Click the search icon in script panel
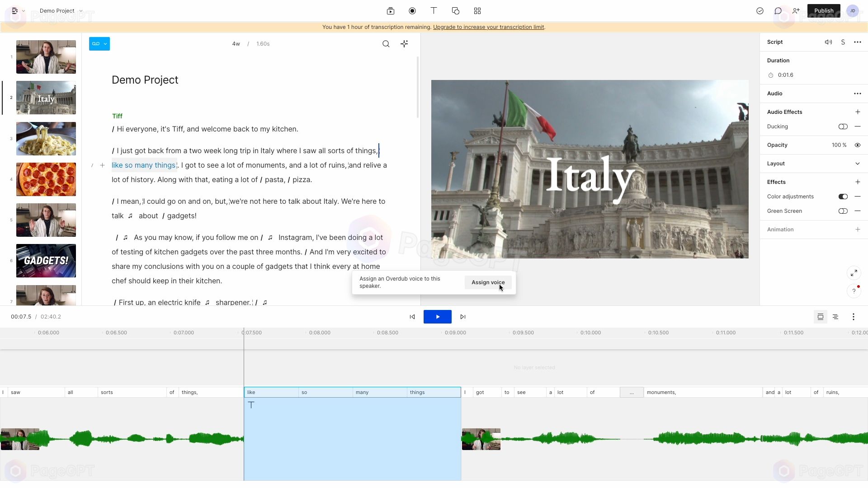This screenshot has width=868, height=488. coord(386,43)
